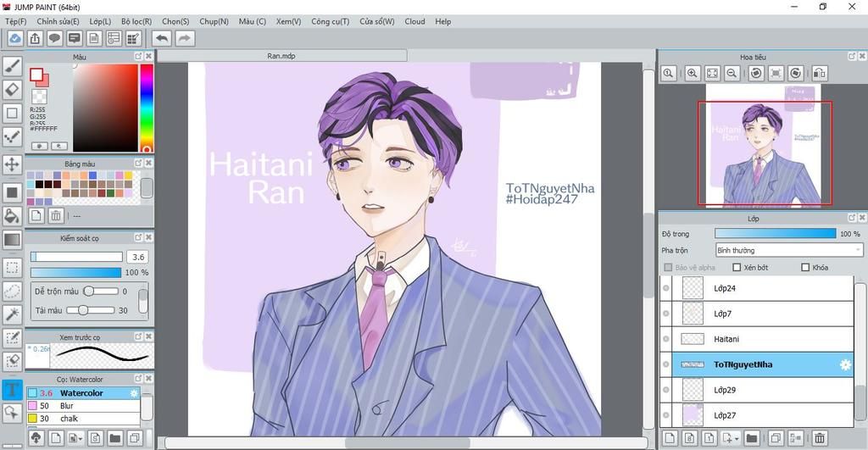Select the Eraser tool
Image resolution: width=868 pixels, height=450 pixels.
(x=12, y=90)
